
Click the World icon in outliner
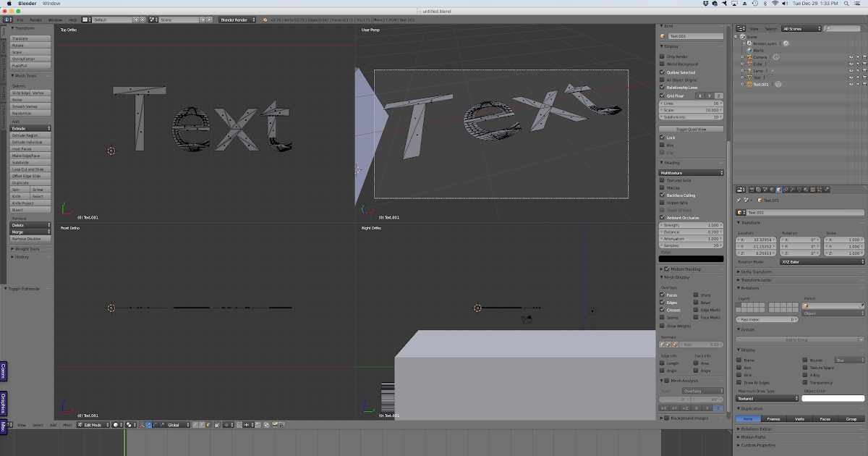749,50
